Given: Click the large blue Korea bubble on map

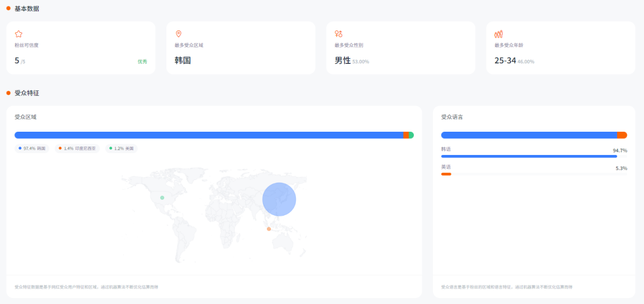Looking at the screenshot, I should (279, 199).
